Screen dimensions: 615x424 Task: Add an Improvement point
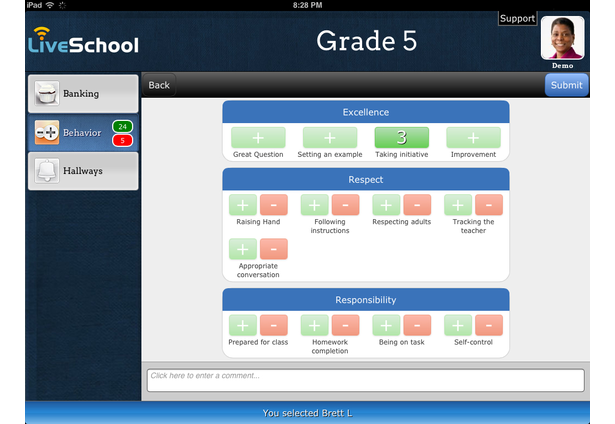coord(473,138)
